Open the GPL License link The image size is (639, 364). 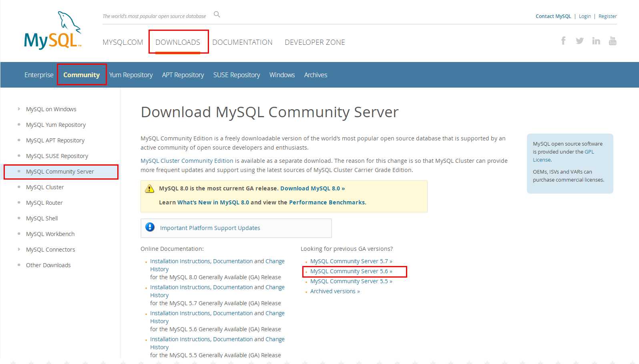point(589,152)
